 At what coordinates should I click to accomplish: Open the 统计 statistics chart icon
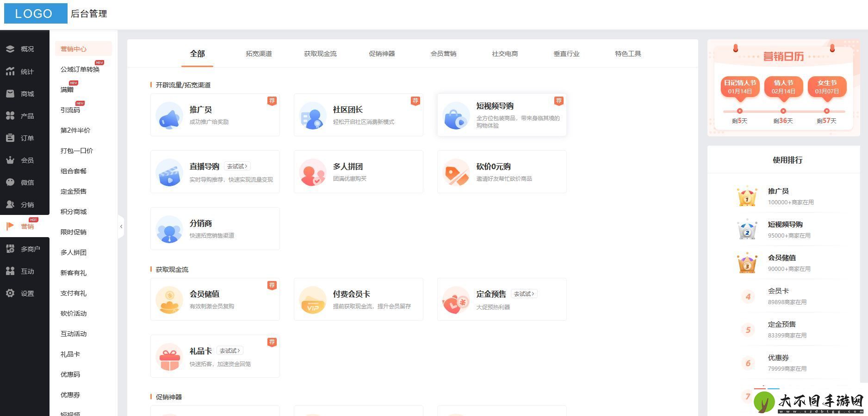[x=10, y=71]
